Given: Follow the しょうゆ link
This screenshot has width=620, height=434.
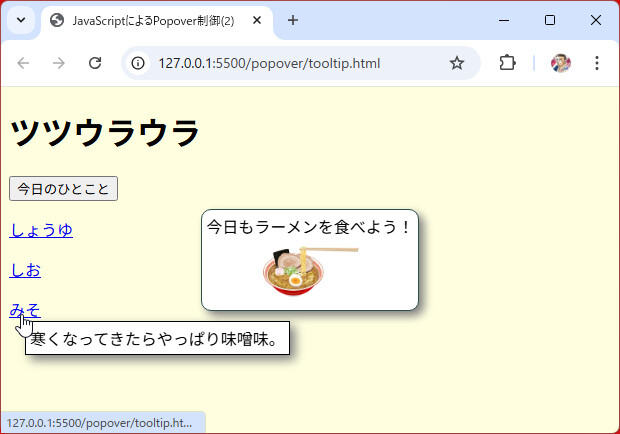Looking at the screenshot, I should tap(41, 230).
